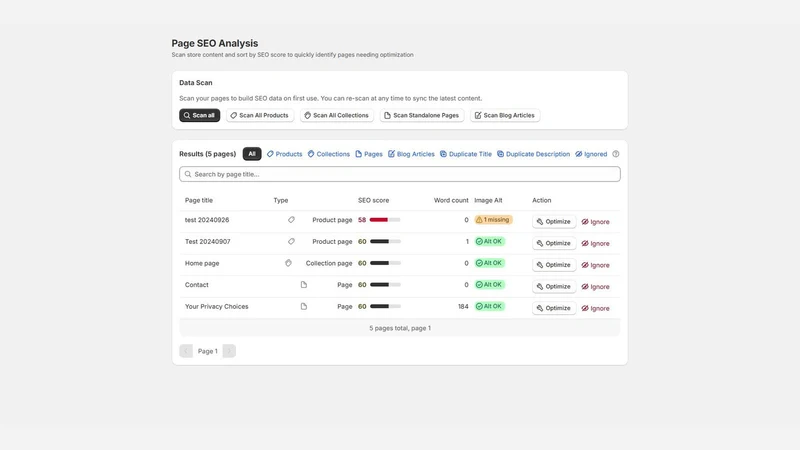Click the SEO score column header
The height and width of the screenshot is (450, 800).
(373, 201)
